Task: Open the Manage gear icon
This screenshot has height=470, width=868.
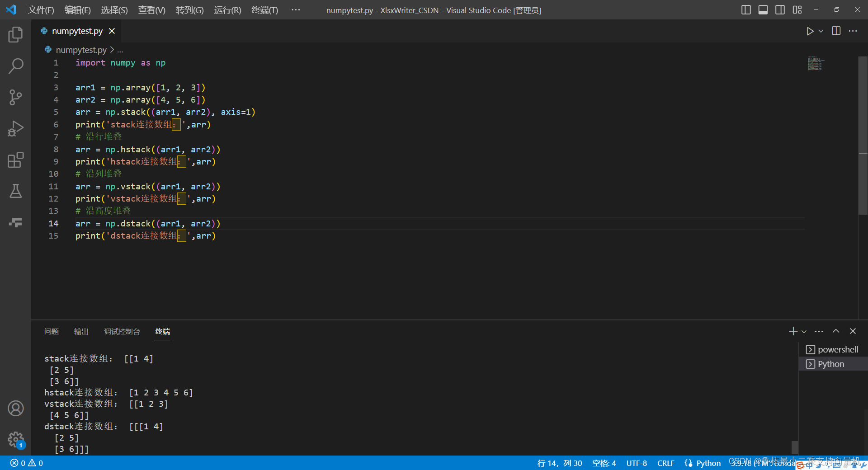Action: 15,439
